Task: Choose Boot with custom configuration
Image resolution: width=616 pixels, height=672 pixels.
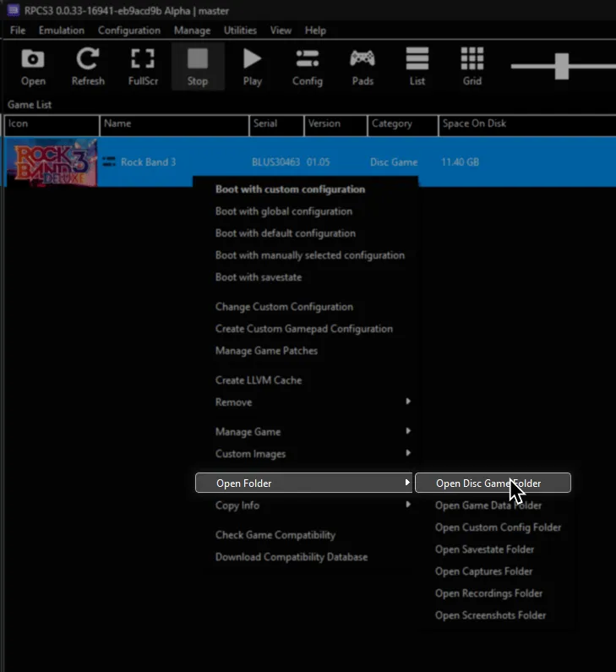Action: pyautogui.click(x=306, y=189)
